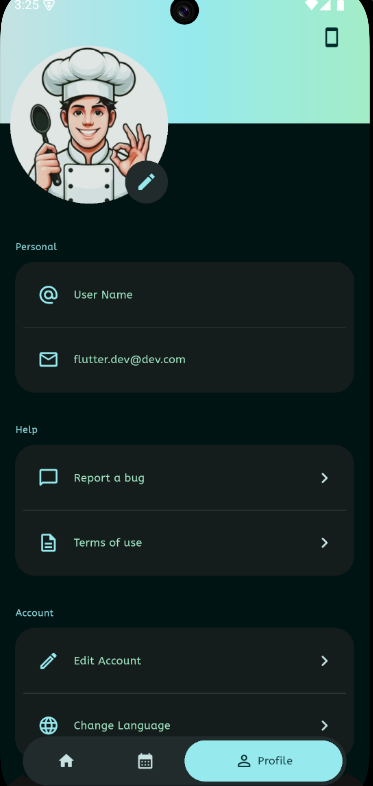Click the at-sign icon beside User Name
373x786 pixels.
pyautogui.click(x=49, y=295)
